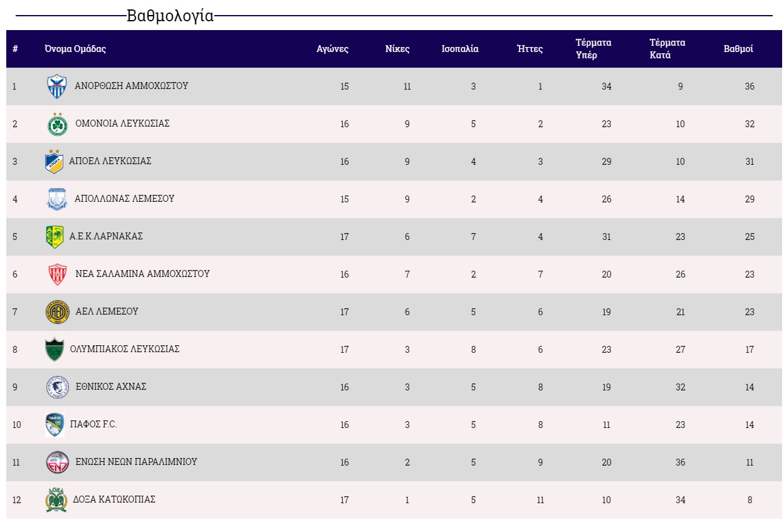Screen dimensions: 784x532
Task: Click Anorthosis points value 36
Action: tap(750, 86)
